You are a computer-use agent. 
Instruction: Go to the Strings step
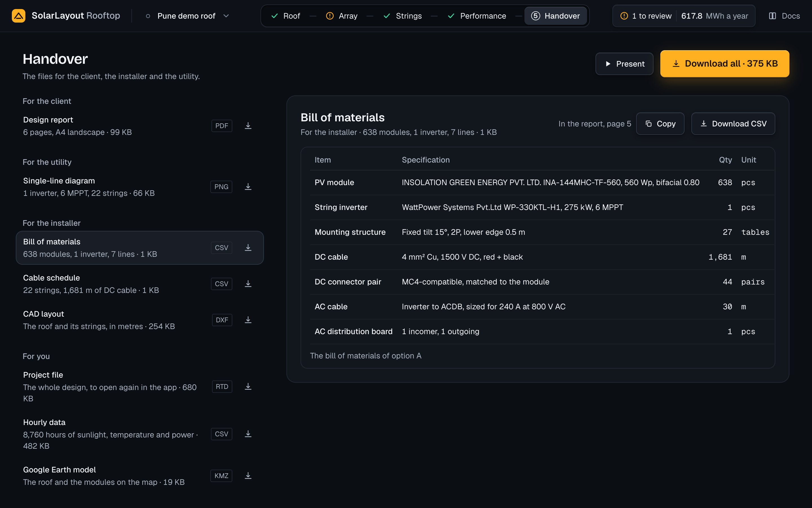pos(402,16)
